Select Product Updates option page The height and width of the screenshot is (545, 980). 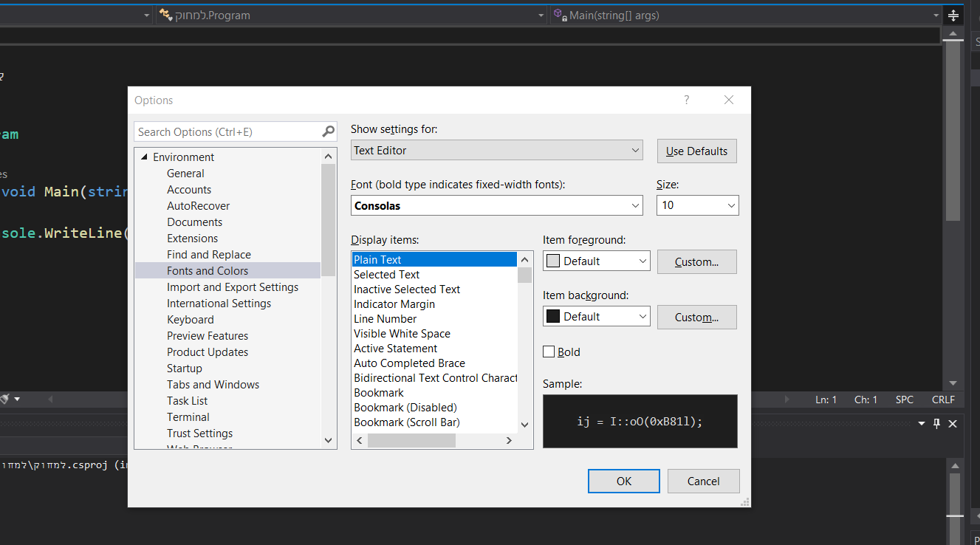click(x=208, y=352)
